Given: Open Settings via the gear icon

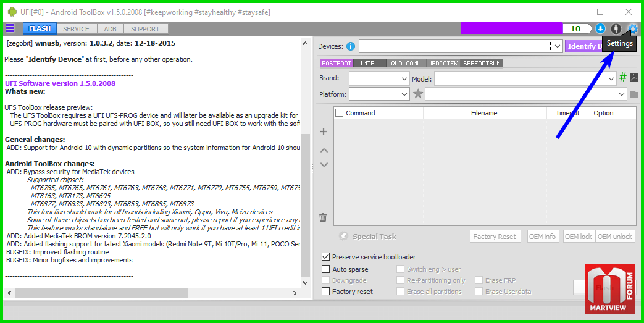Looking at the screenshot, I should (x=633, y=29).
